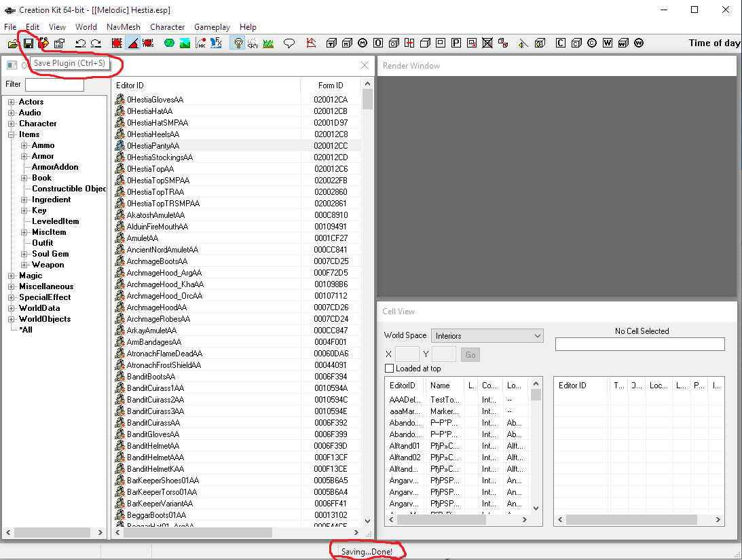The height and width of the screenshot is (560, 742).
Task: Toggle the lightbulb lights icon
Action: pyautogui.click(x=238, y=43)
